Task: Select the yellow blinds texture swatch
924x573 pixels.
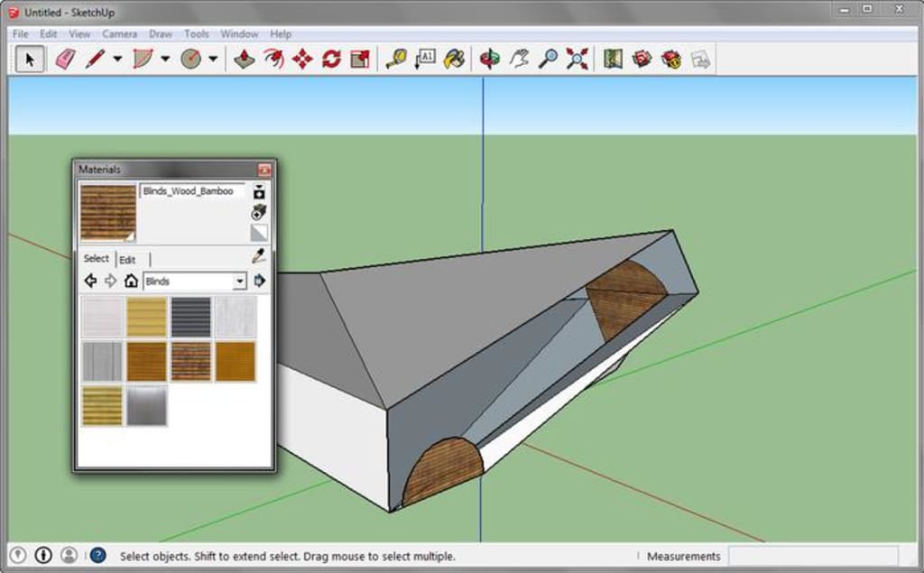Action: coord(145,318)
